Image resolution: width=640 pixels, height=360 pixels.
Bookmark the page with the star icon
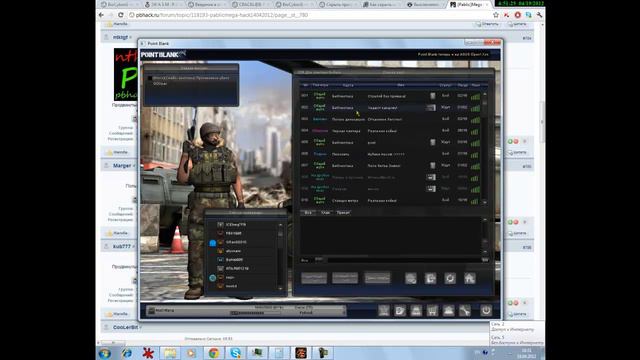click(x=496, y=15)
